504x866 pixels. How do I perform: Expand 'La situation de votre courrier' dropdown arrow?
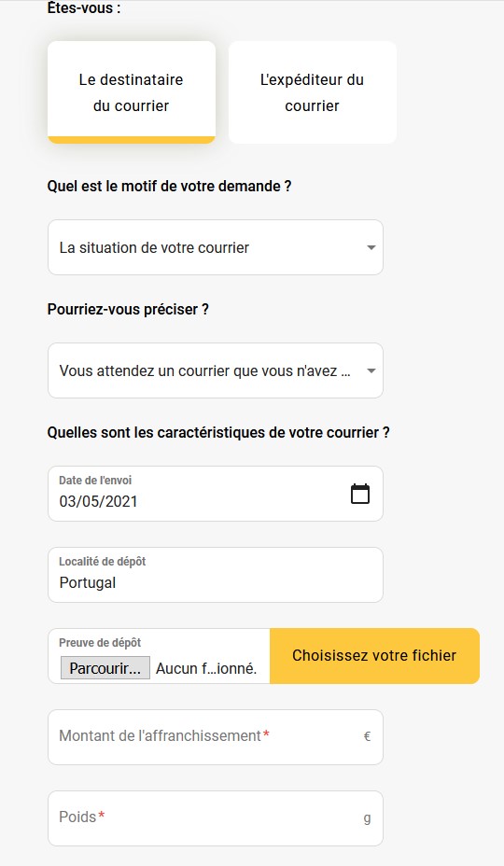click(x=371, y=247)
